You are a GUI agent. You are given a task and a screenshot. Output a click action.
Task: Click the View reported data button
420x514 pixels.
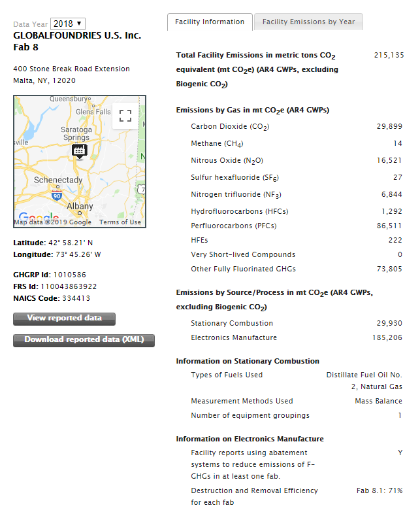[64, 318]
